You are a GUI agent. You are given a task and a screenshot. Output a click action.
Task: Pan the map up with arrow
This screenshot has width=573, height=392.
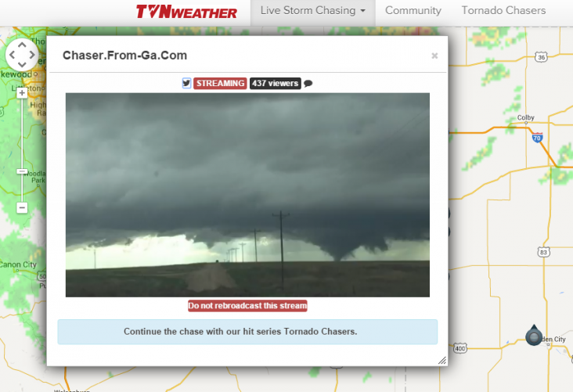22,45
